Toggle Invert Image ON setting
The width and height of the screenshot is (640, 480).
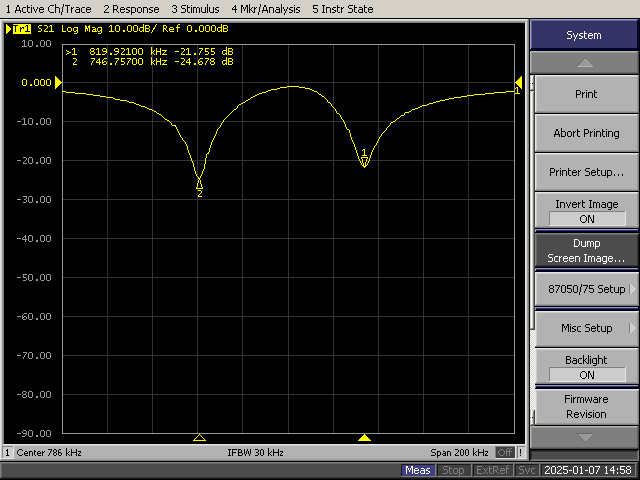[x=586, y=211]
